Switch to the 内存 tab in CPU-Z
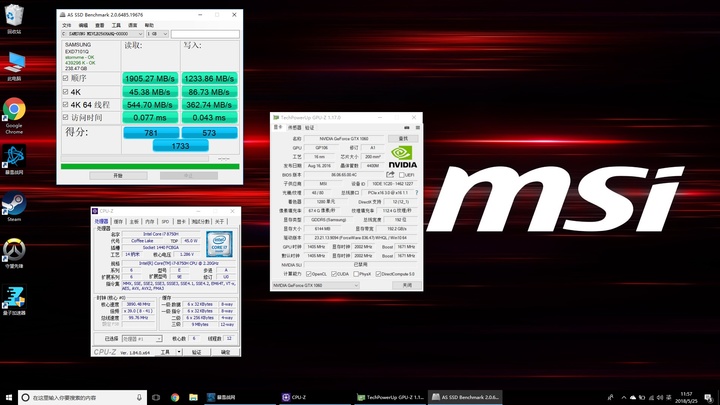This screenshot has height=405, width=720. tap(150, 221)
